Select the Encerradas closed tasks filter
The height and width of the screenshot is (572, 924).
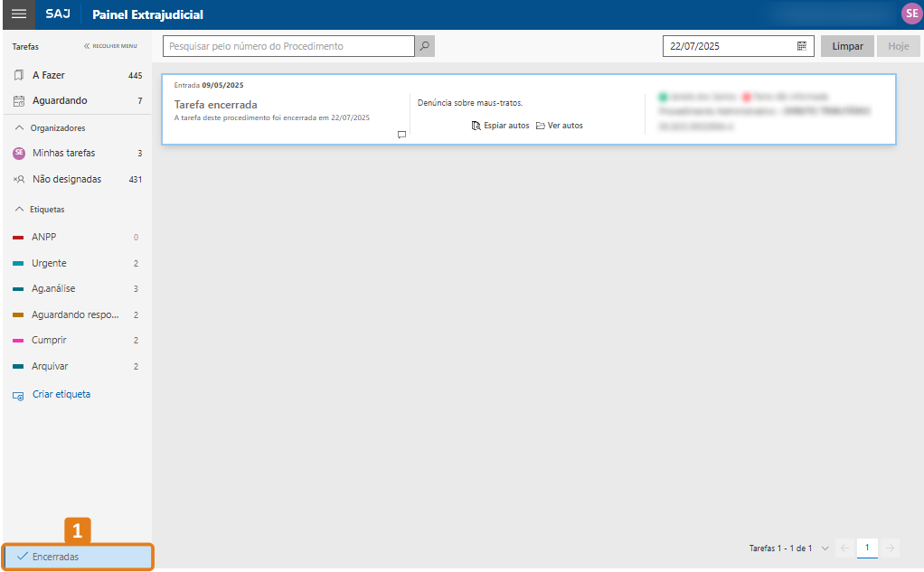(55, 557)
